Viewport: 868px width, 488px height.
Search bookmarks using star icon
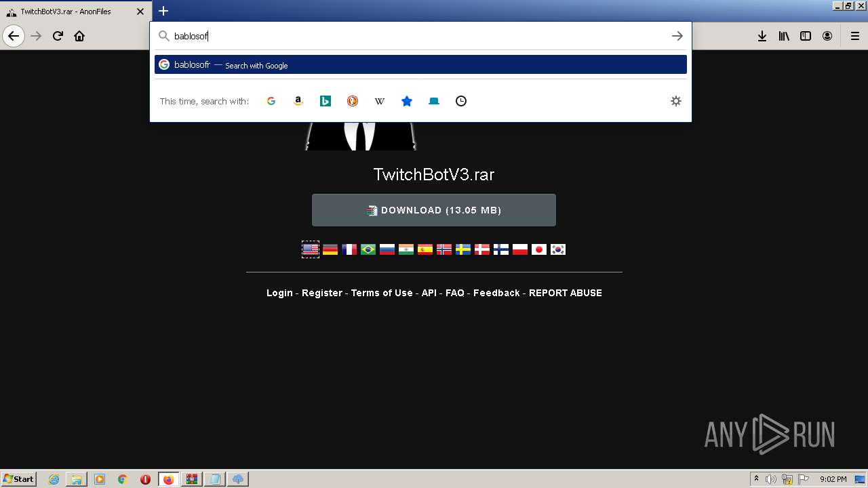coord(407,101)
